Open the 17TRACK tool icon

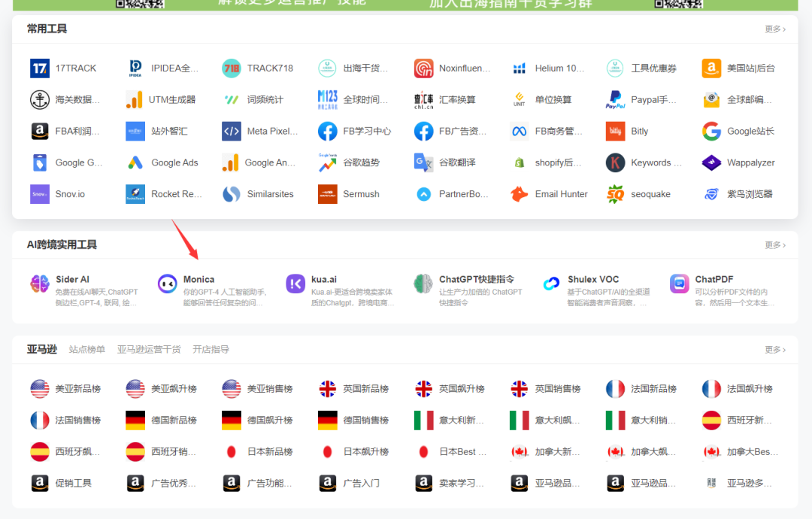click(x=40, y=68)
